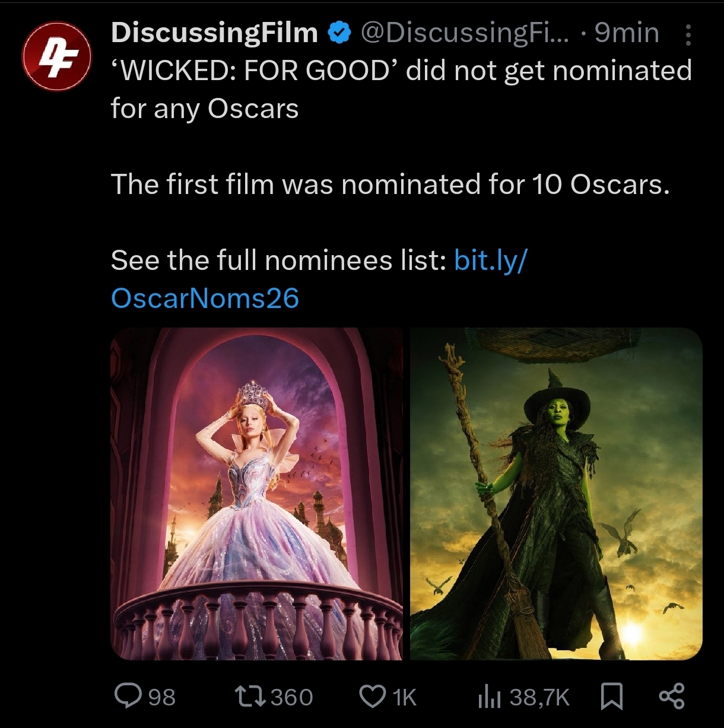Screen dimensions: 724x728
Task: Open view analytics bar chart icon
Action: (488, 696)
